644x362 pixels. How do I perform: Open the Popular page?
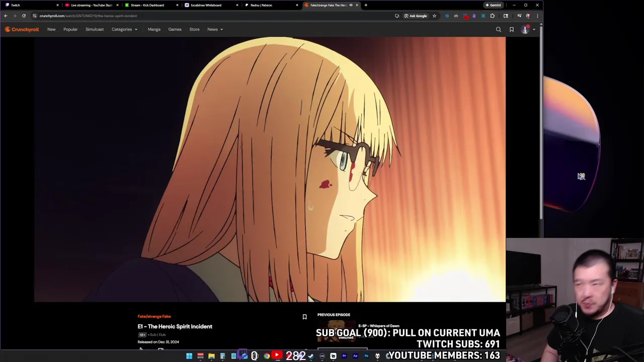[70, 29]
